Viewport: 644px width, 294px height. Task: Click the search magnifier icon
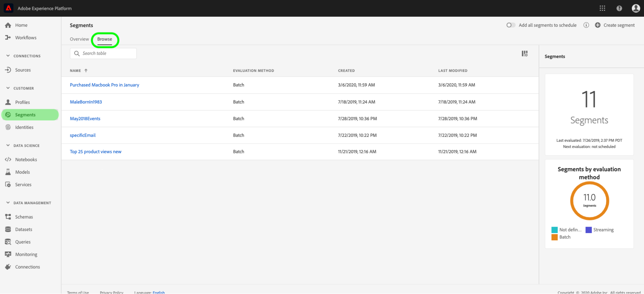pyautogui.click(x=77, y=54)
